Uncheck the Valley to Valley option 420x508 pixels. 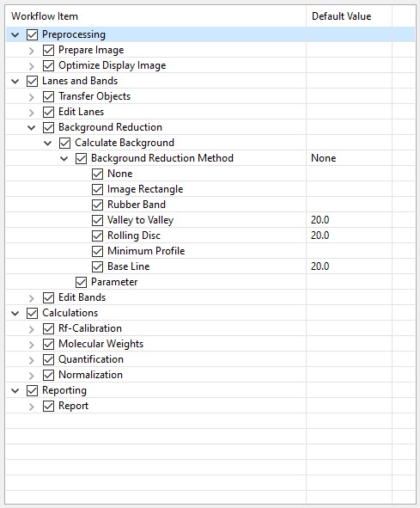97,220
